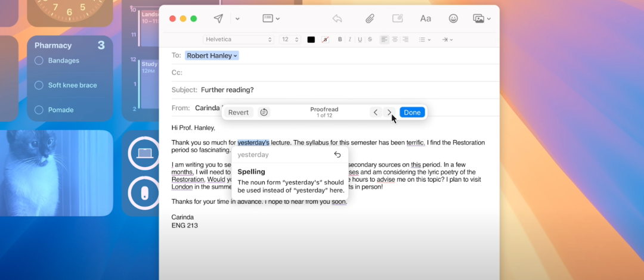Undo the yesterday spelling suggestion
The height and width of the screenshot is (280, 644).
338,155
